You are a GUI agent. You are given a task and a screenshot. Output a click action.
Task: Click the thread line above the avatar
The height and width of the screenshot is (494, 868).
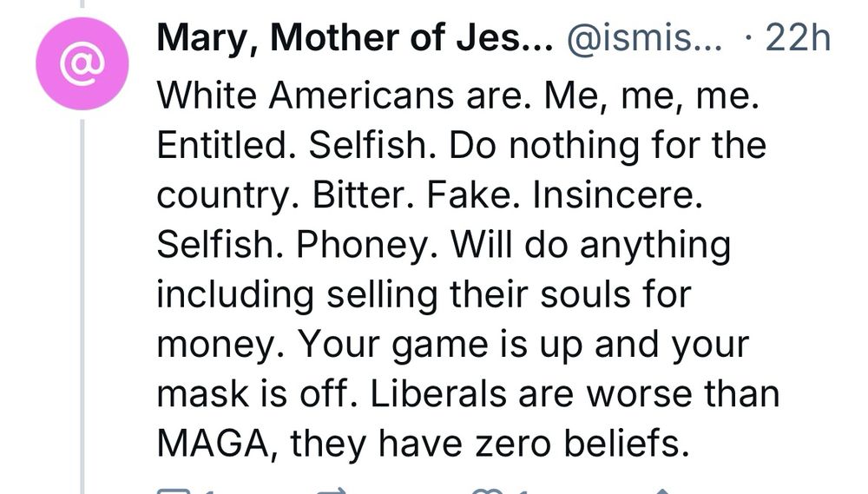[82, 3]
